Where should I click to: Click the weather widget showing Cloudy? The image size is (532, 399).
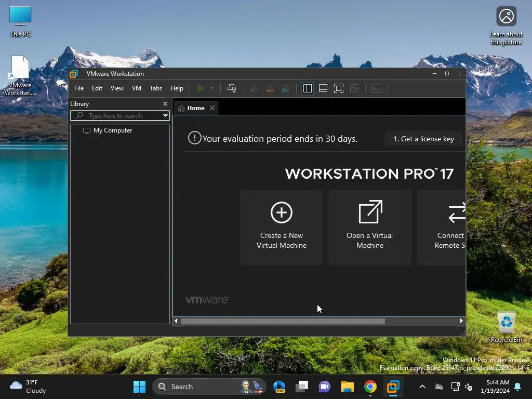pos(28,387)
